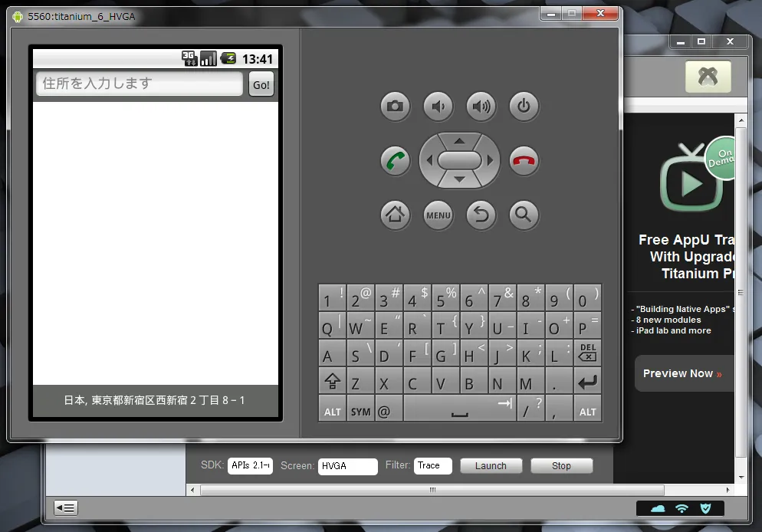The width and height of the screenshot is (762, 532).
Task: Toggle the SYM keyboard key
Action: click(360, 411)
